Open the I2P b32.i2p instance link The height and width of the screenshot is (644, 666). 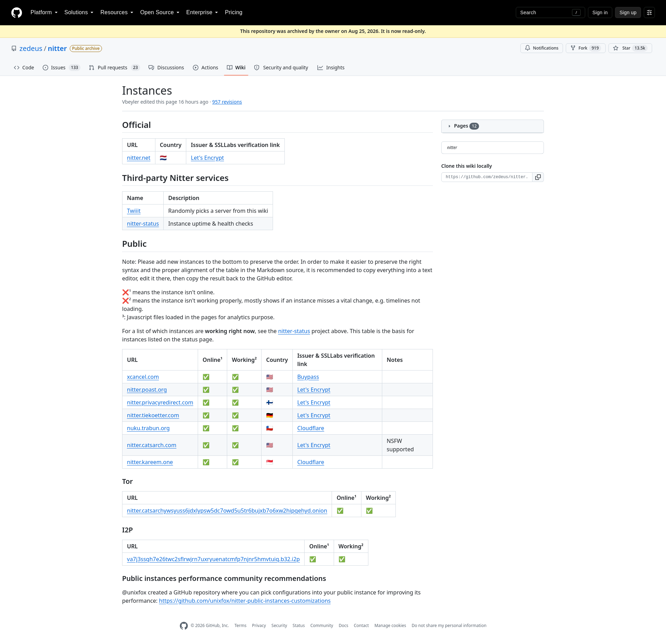pos(213,559)
